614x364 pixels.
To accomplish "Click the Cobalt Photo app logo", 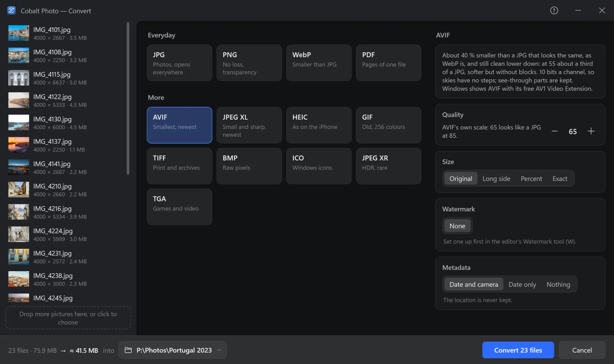I will (x=11, y=11).
